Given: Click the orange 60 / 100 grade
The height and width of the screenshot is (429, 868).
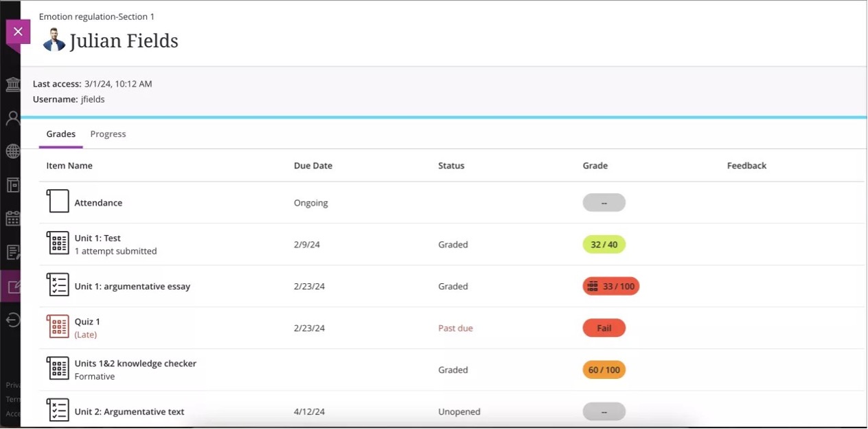Looking at the screenshot, I should 604,370.
